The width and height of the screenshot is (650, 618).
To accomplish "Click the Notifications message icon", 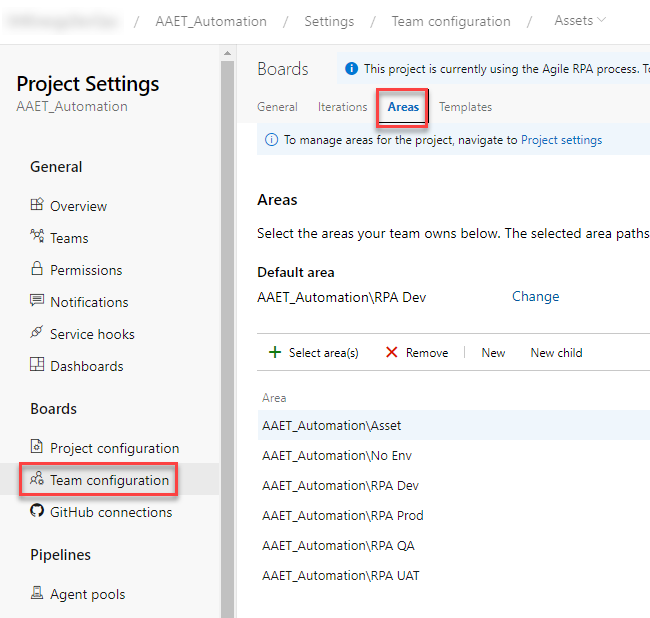I will coord(37,300).
